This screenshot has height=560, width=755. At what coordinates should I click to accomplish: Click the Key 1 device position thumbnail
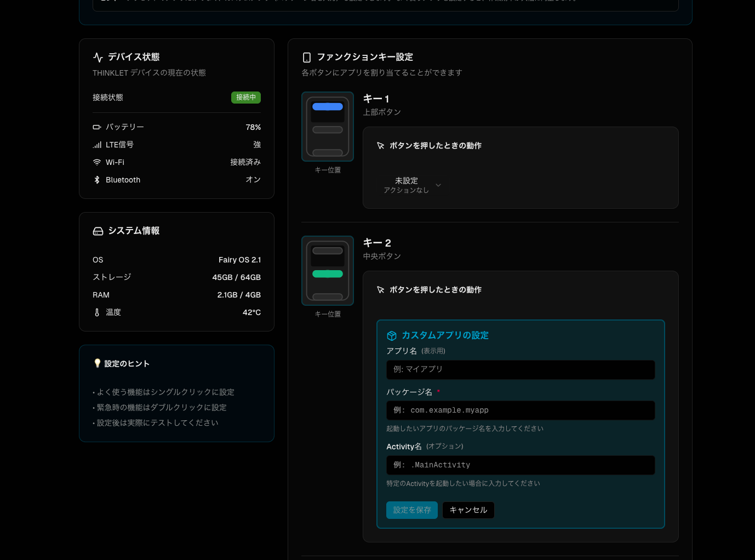click(x=328, y=127)
